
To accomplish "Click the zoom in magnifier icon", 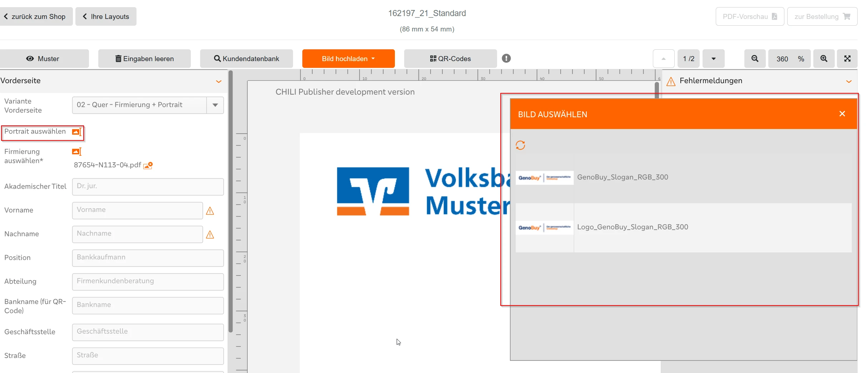I will (824, 59).
